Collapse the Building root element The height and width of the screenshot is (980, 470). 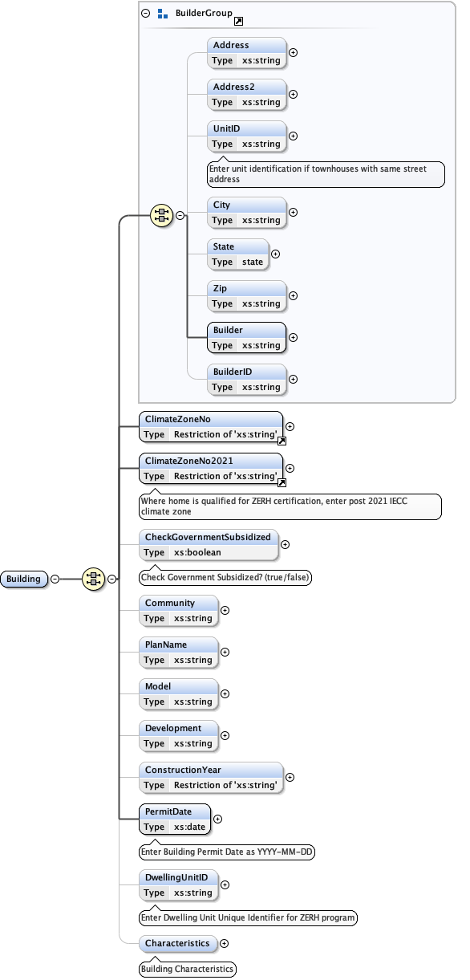[x=55, y=579]
